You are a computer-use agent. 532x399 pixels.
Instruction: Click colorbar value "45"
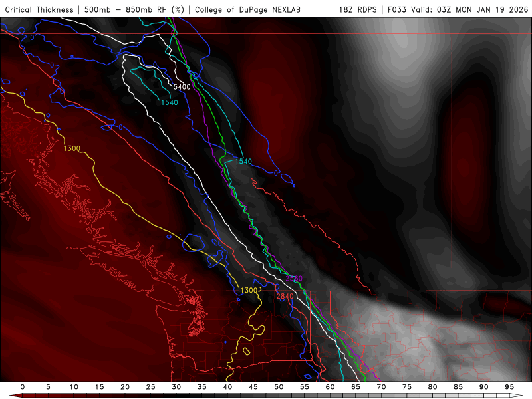[x=253, y=387]
